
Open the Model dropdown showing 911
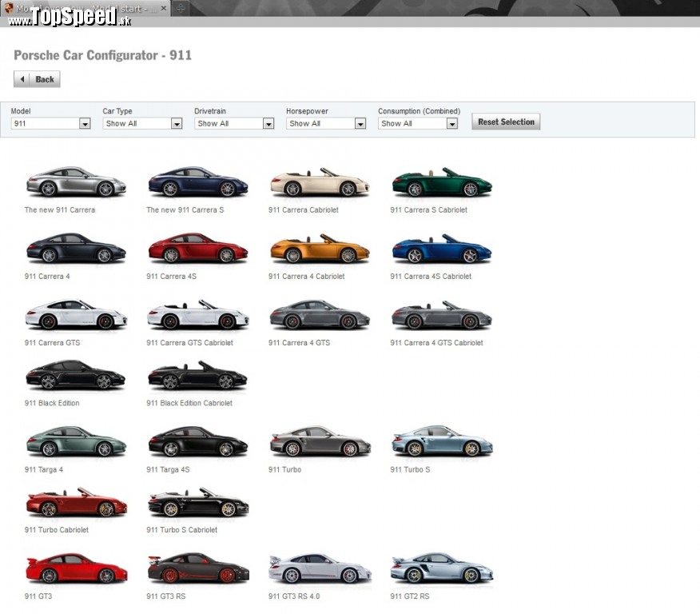click(x=51, y=123)
